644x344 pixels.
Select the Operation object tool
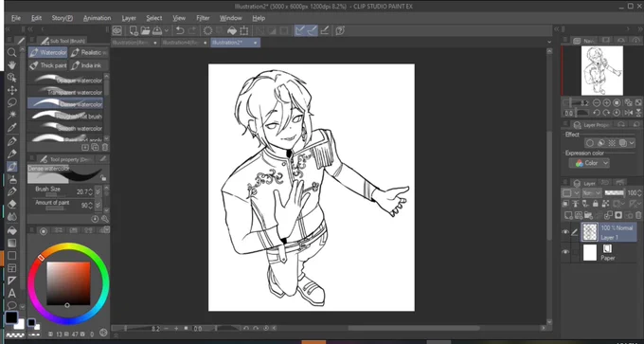click(x=12, y=78)
